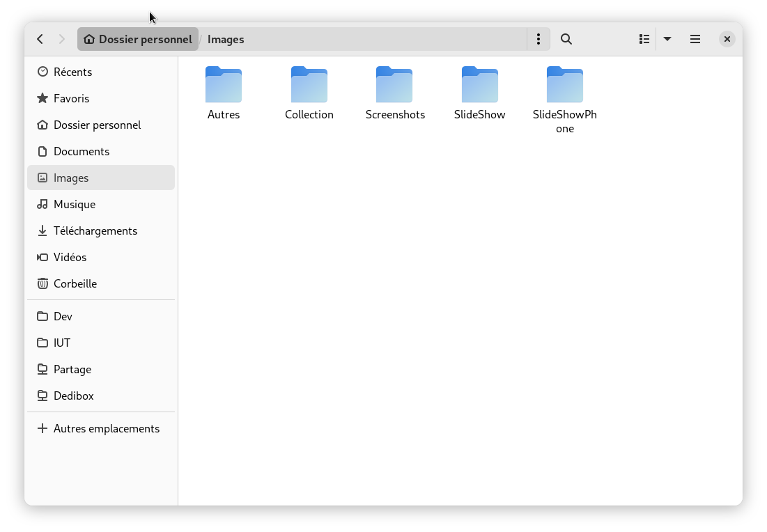Toggle the list view button
Screen dimensions: 767x532
click(x=643, y=39)
